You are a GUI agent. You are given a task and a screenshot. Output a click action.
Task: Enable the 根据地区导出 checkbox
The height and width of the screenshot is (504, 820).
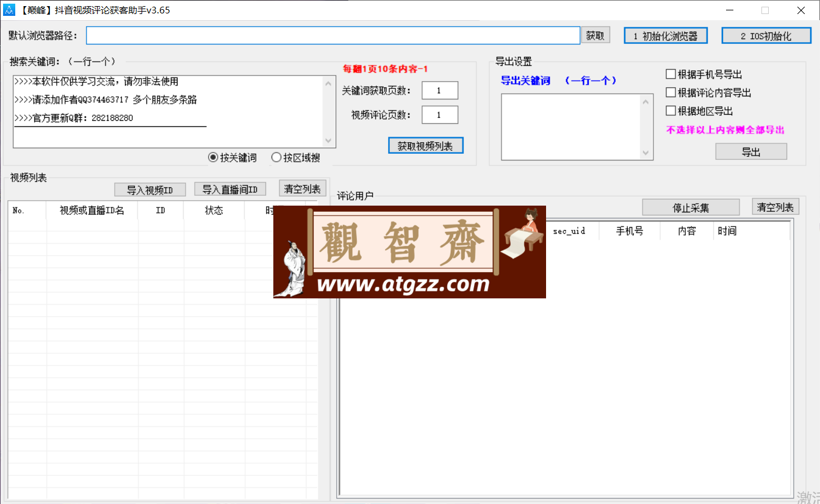[x=671, y=111]
